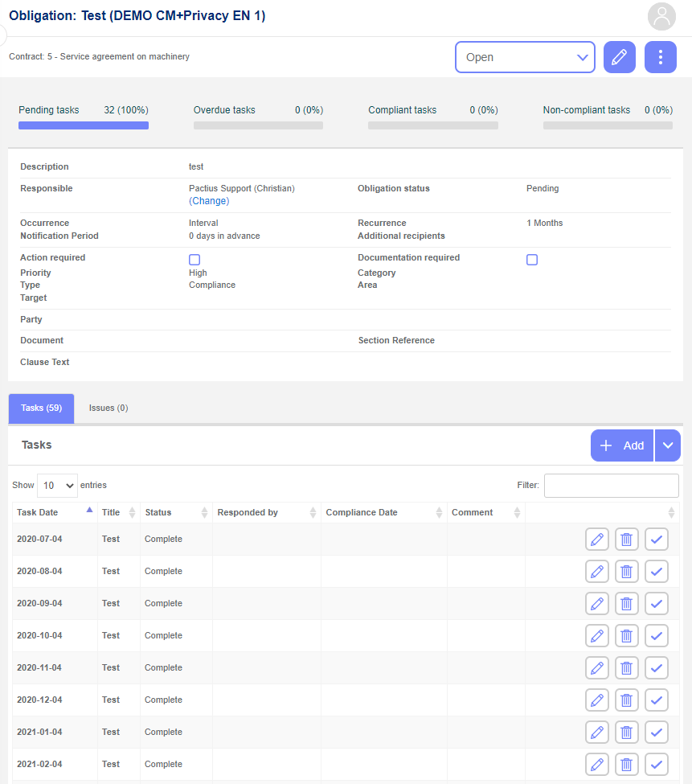Click the 'Pactius Support (Christian)' responsible value
Screen dimensions: 692x784
(x=242, y=188)
